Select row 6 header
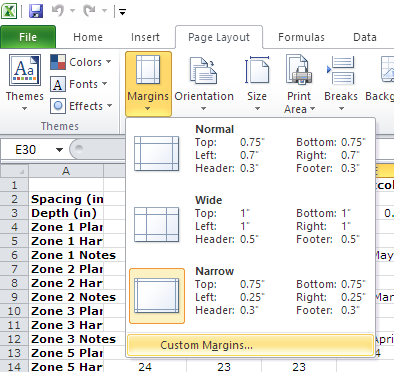The width and height of the screenshot is (394, 372). (14, 255)
